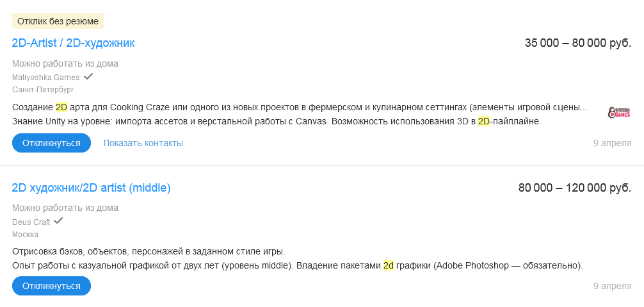Screen dimensions: 644x307
Task: Click the verified checkmark beside Deus Craft
Action: [x=58, y=221]
